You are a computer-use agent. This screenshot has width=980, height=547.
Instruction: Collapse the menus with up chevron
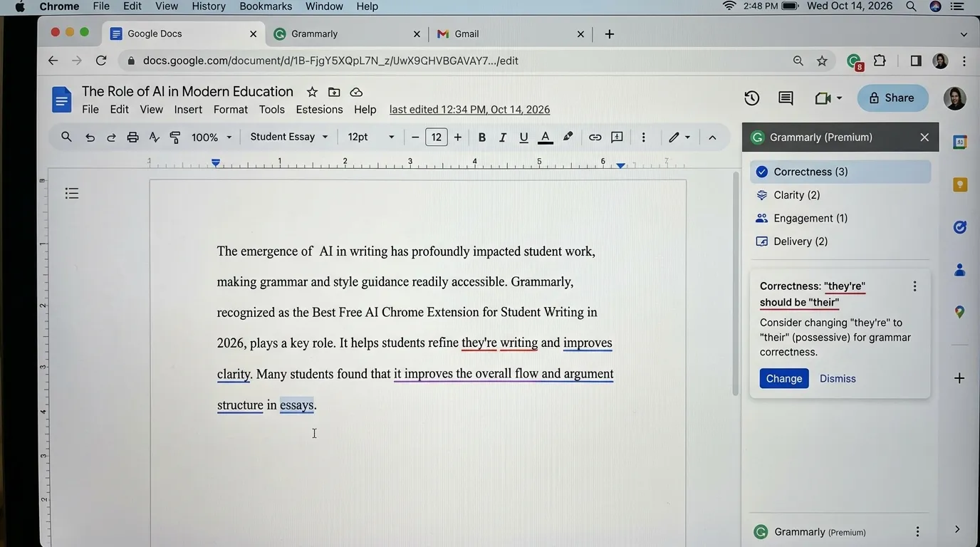712,137
